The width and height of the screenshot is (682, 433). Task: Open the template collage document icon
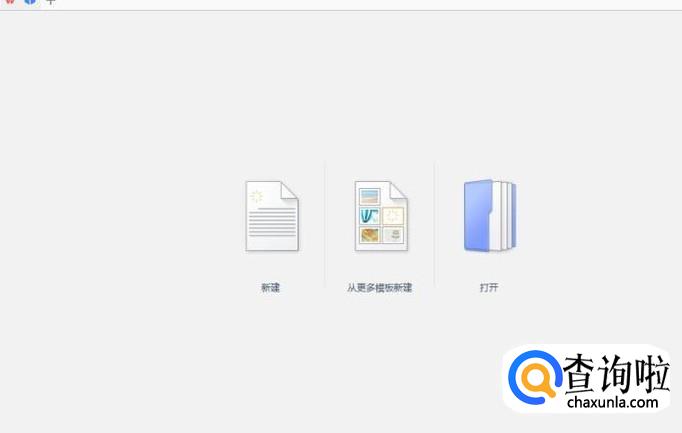[x=381, y=216]
